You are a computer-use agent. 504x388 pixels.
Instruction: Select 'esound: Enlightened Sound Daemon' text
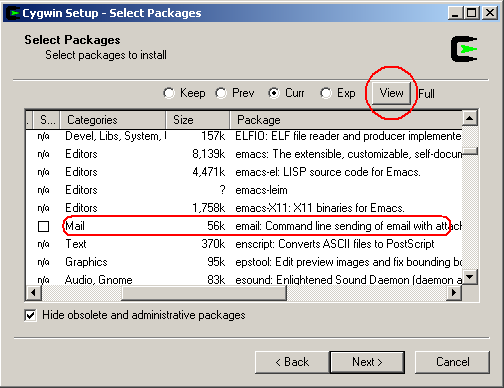(x=348, y=279)
